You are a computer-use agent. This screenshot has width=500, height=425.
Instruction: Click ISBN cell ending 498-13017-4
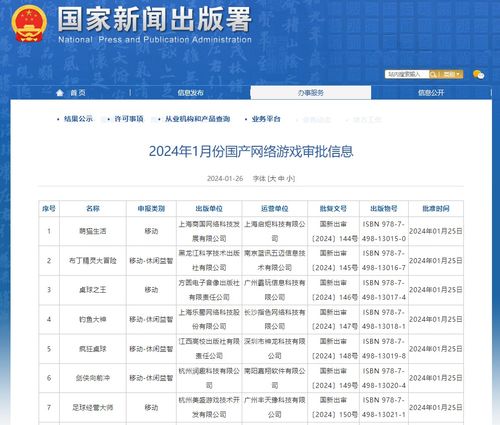tap(384, 290)
